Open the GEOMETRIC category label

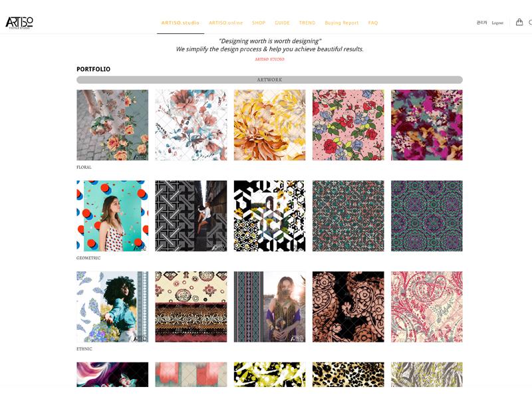[88, 258]
